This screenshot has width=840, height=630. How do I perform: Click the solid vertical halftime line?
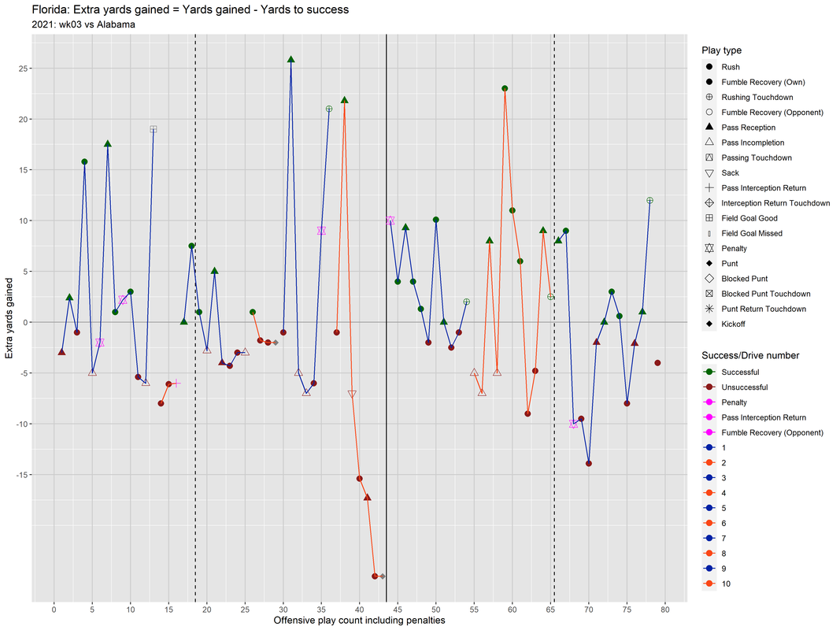[387, 318]
